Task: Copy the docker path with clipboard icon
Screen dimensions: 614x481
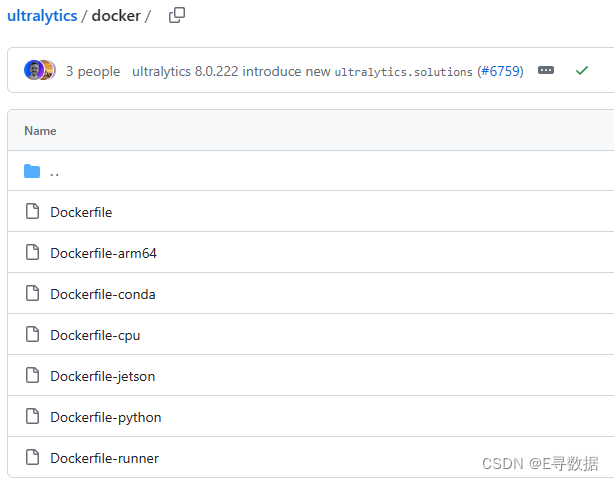Action: pyautogui.click(x=177, y=16)
